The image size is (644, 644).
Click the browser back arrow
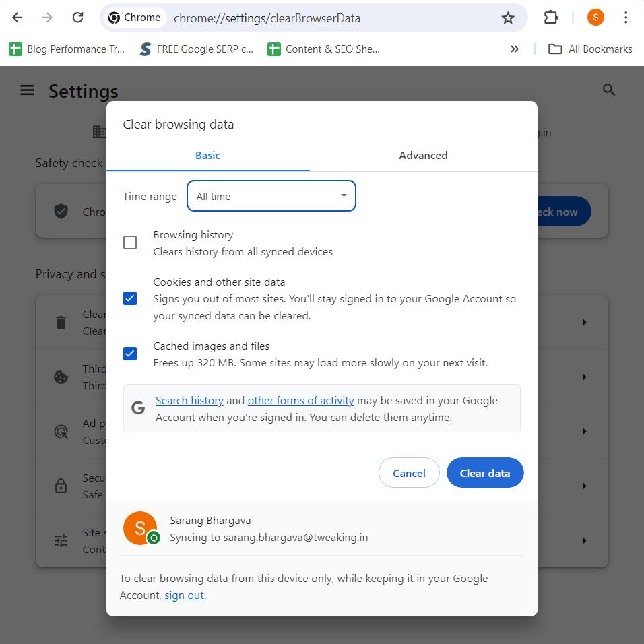point(18,18)
